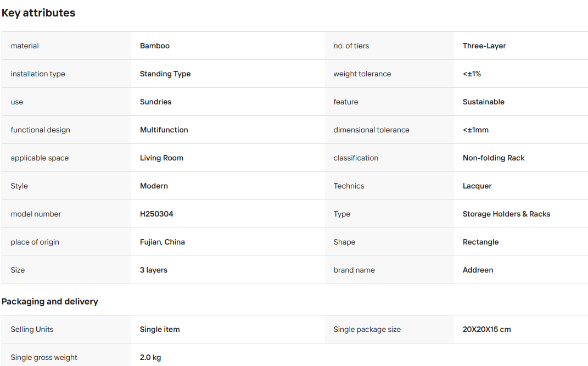Viewport: 588px width, 366px height.
Task: Select the Rectangle shape value
Action: 480,242
